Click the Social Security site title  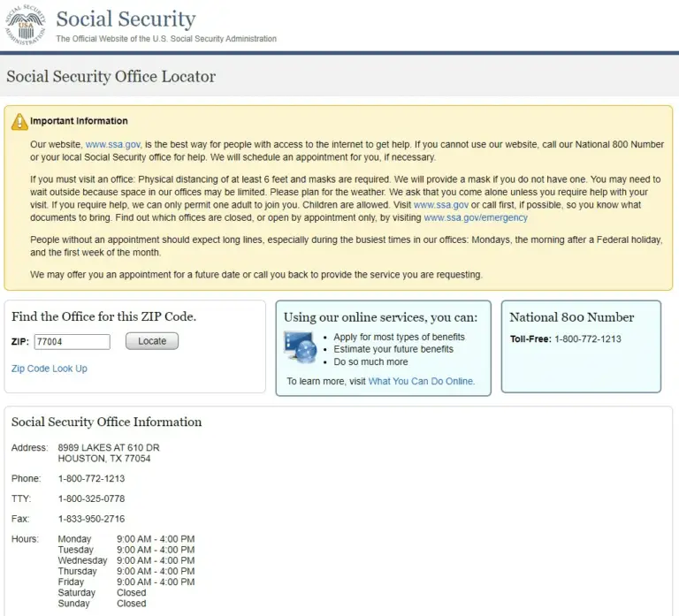point(126,19)
